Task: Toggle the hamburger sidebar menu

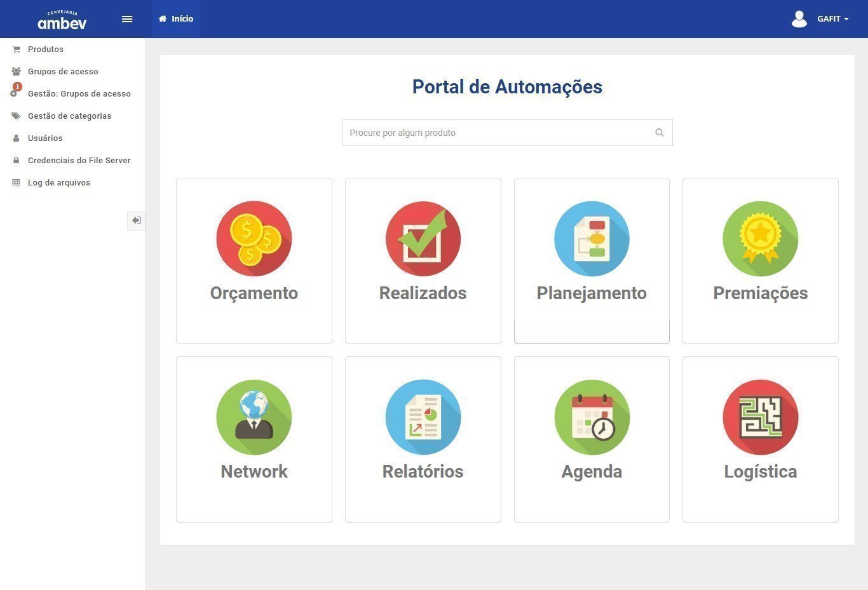Action: coord(127,19)
